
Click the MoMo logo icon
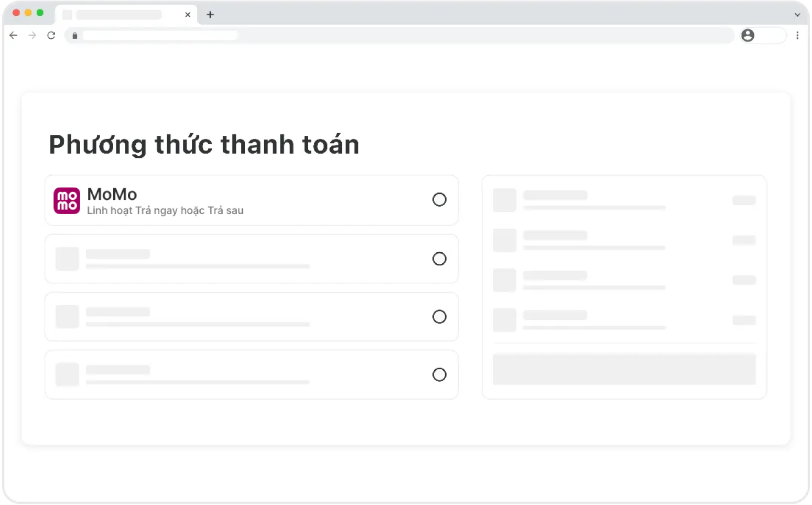point(67,201)
